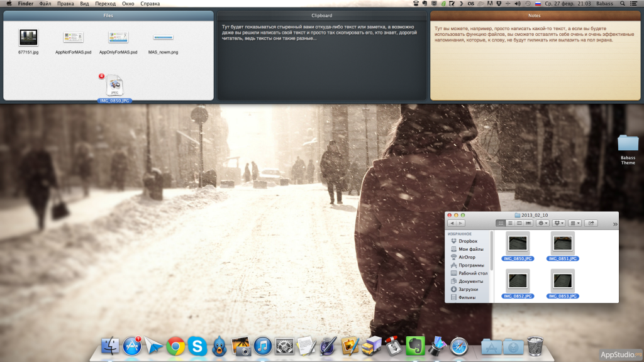644x362 pixels.
Task: Open the Файл menu in menu bar
Action: click(45, 4)
